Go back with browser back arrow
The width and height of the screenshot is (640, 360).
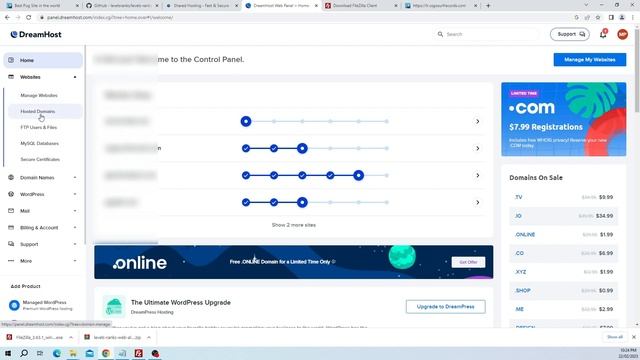[x=7, y=18]
